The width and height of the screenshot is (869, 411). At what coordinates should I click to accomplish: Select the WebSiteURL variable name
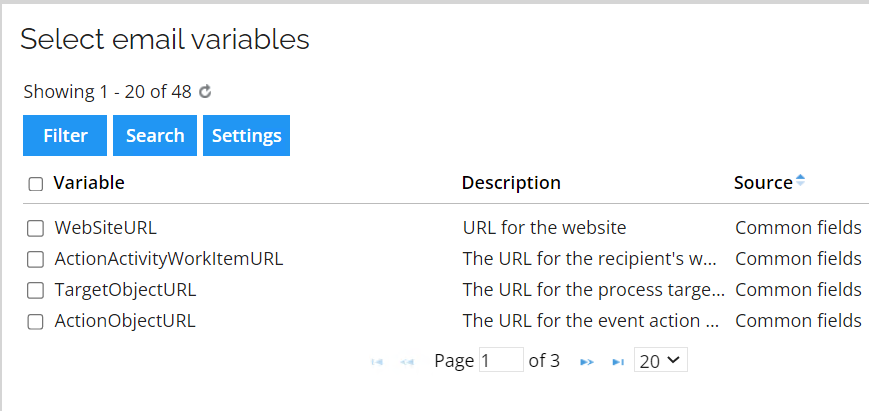(105, 228)
